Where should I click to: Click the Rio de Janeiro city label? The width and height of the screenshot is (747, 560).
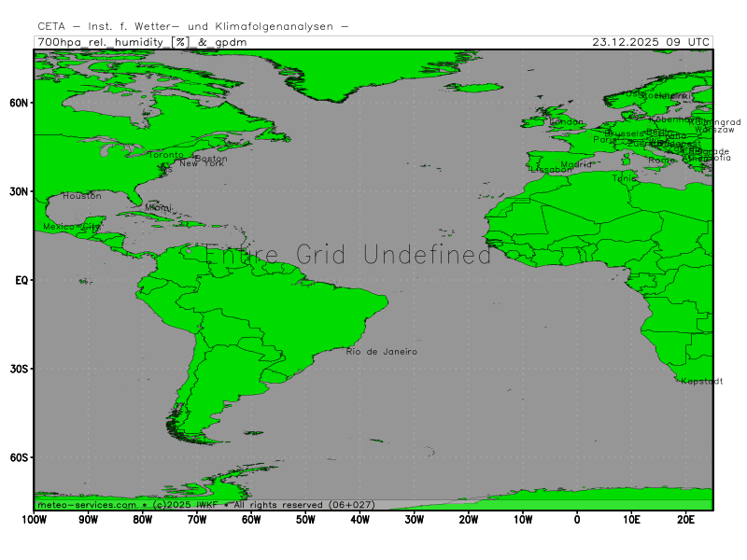pyautogui.click(x=381, y=352)
